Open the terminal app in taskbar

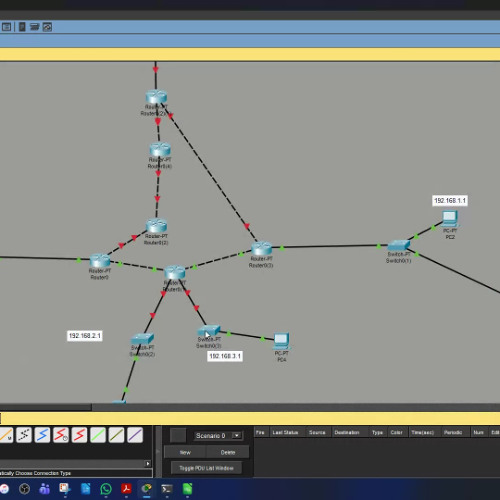coord(167,489)
